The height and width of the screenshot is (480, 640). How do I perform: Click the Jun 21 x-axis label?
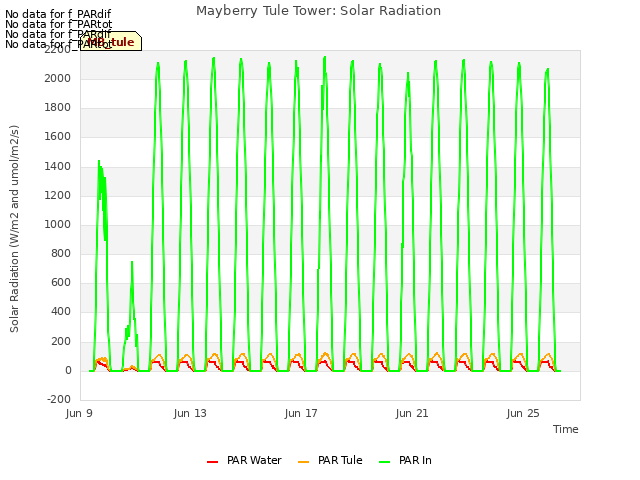(412, 413)
